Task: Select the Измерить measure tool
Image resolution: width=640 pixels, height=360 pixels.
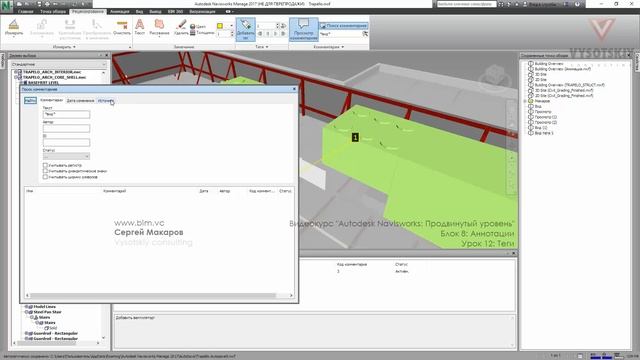Action: point(14,27)
